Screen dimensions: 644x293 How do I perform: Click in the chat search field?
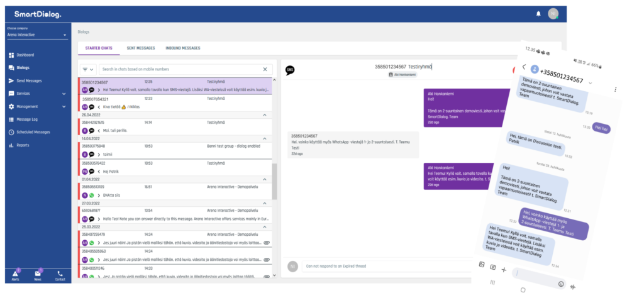pos(180,69)
